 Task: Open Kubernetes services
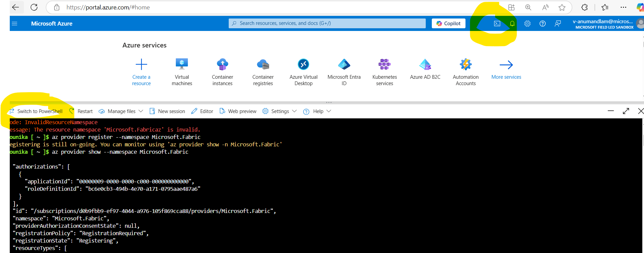[385, 72]
